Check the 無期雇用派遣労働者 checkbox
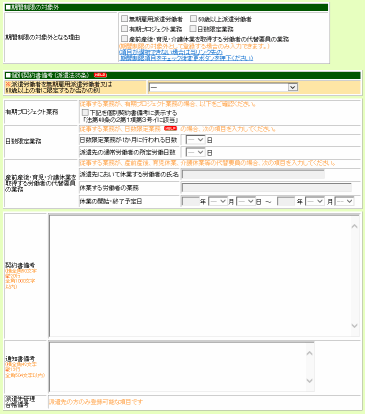 [x=124, y=19]
